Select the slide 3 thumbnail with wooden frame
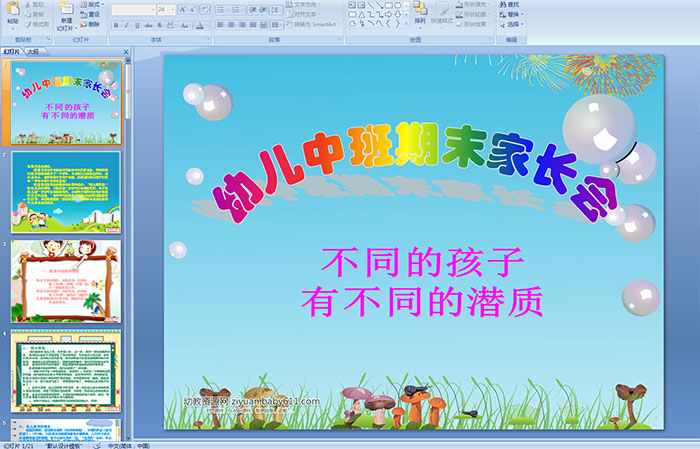Screen dimensions: 700x449 tap(66, 281)
